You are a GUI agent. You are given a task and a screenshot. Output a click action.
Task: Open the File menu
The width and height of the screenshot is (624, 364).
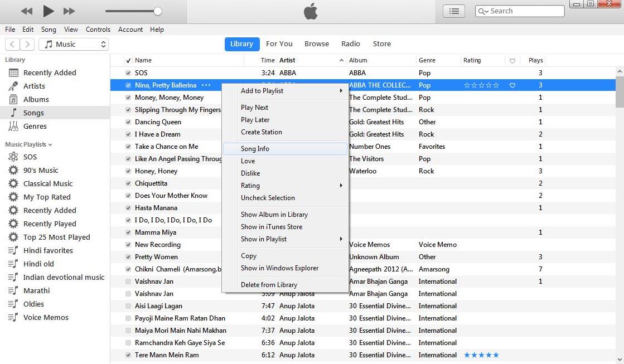10,30
